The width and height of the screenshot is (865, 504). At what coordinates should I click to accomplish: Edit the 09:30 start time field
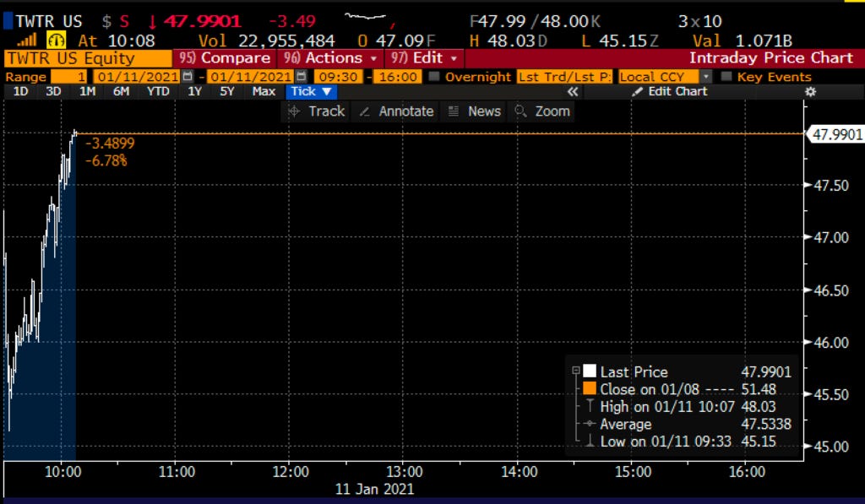click(x=338, y=77)
